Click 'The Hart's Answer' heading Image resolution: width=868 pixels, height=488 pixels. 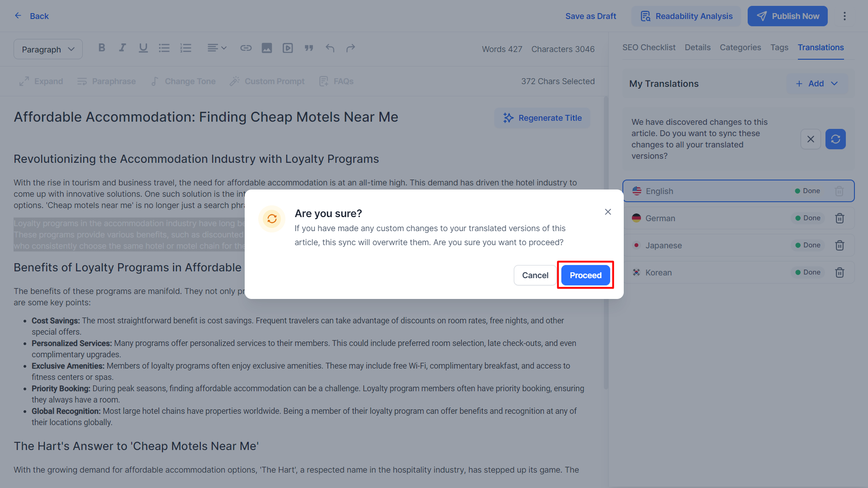tap(136, 446)
